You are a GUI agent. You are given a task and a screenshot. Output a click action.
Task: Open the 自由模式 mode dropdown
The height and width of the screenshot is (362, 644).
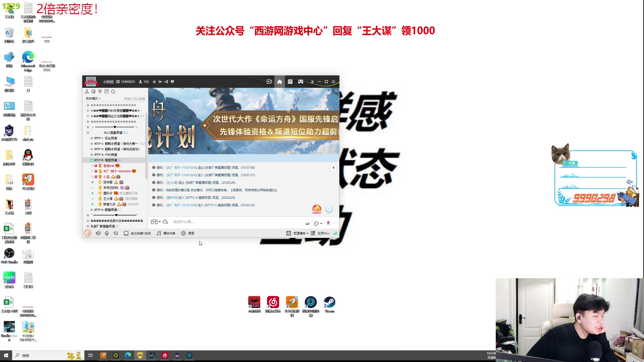click(x=93, y=99)
